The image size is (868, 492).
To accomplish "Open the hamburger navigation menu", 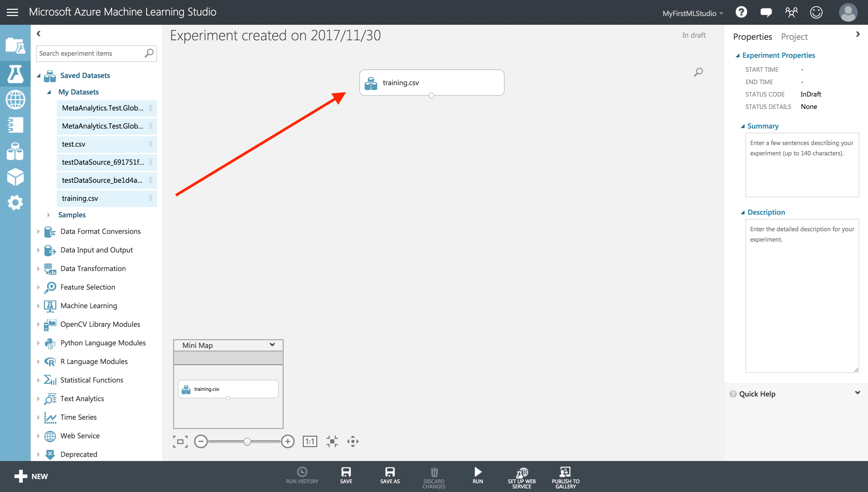I will (12, 12).
